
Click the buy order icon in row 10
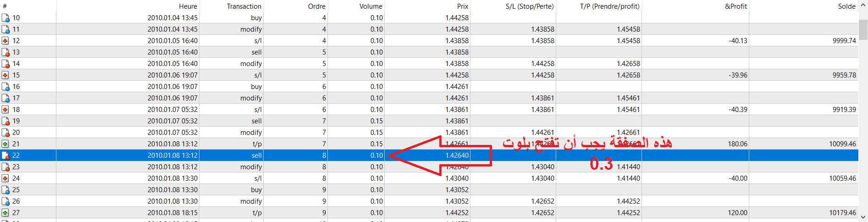click(x=6, y=18)
